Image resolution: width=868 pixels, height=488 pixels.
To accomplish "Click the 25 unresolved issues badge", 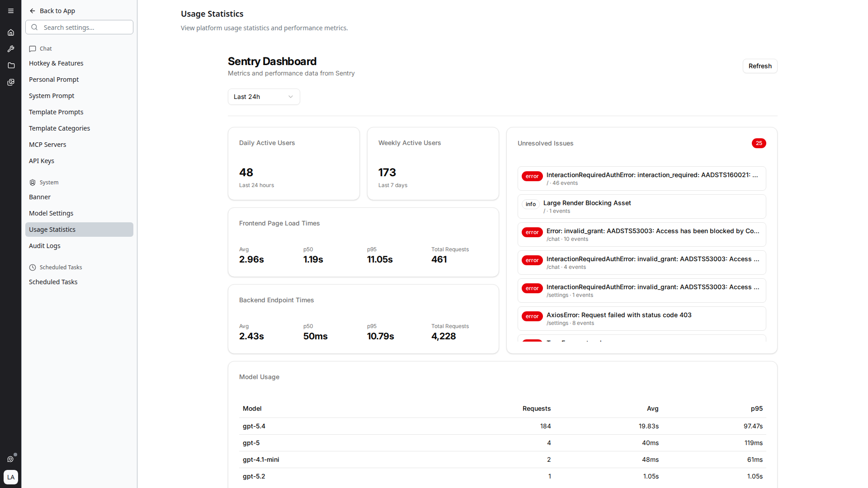I will (759, 143).
